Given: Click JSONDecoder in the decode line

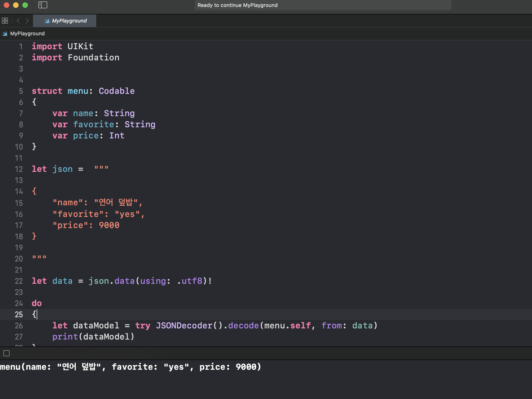Looking at the screenshot, I should coord(184,326).
